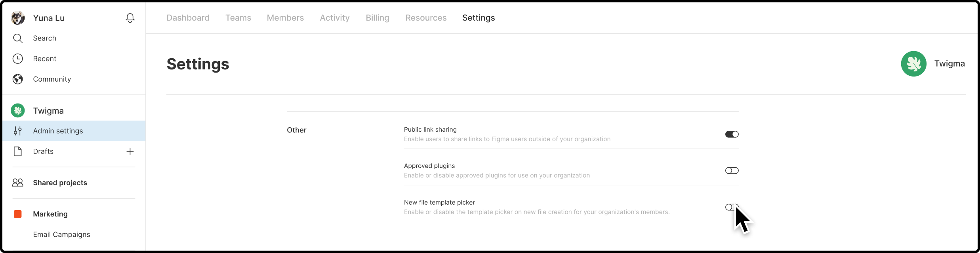
Task: Open the Email Campaigns project
Action: click(x=61, y=234)
